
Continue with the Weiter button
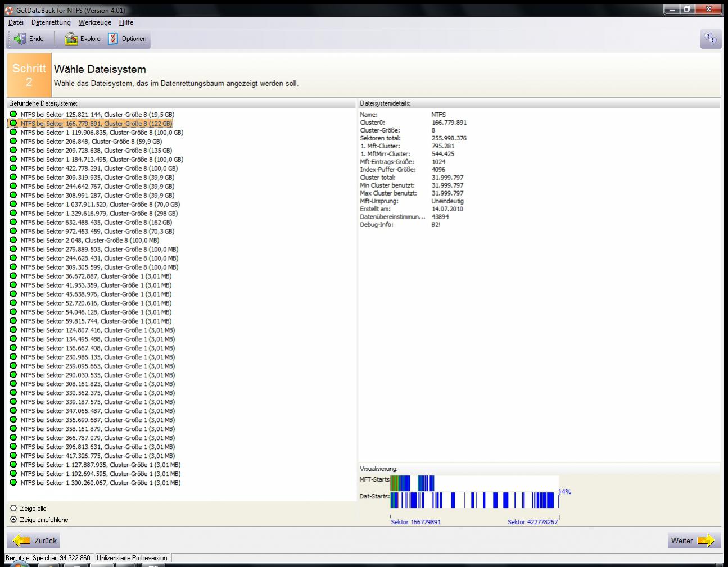pyautogui.click(x=694, y=541)
